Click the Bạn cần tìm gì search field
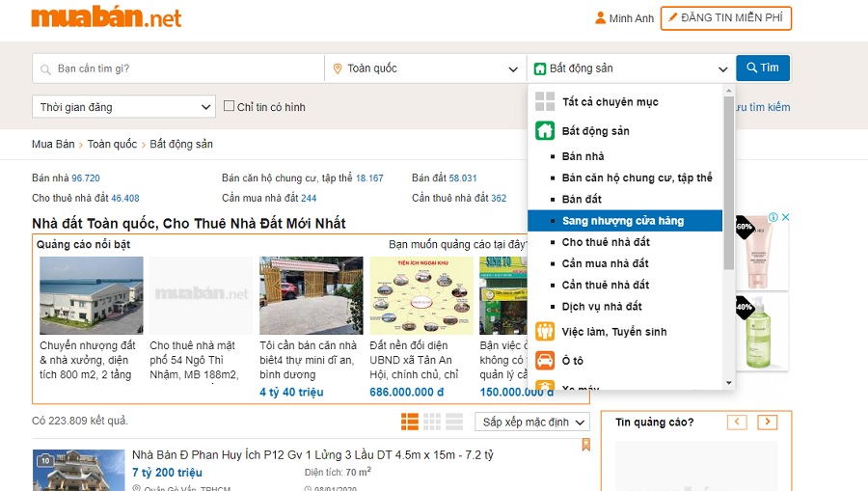This screenshot has width=868, height=491. tap(178, 68)
